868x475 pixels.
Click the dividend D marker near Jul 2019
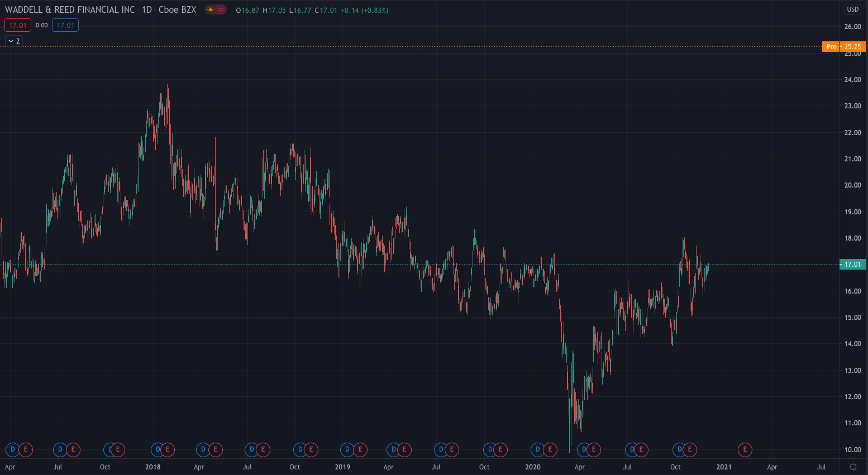pos(441,449)
